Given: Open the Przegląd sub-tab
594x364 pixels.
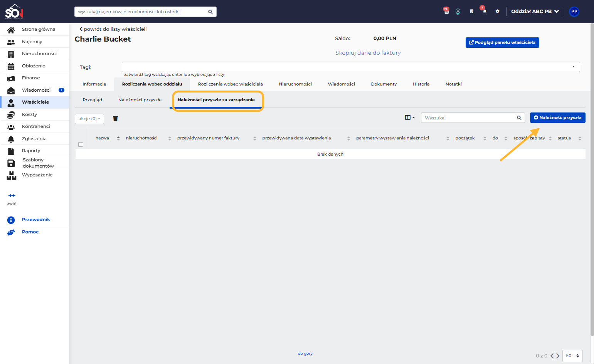Looking at the screenshot, I should pyautogui.click(x=93, y=100).
